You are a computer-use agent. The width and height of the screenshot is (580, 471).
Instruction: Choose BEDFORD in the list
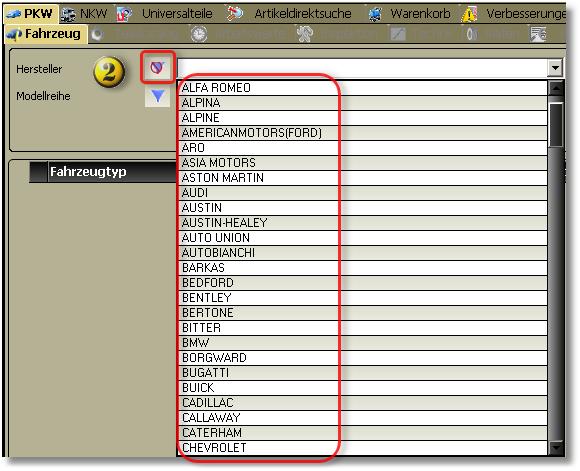pyautogui.click(x=362, y=283)
